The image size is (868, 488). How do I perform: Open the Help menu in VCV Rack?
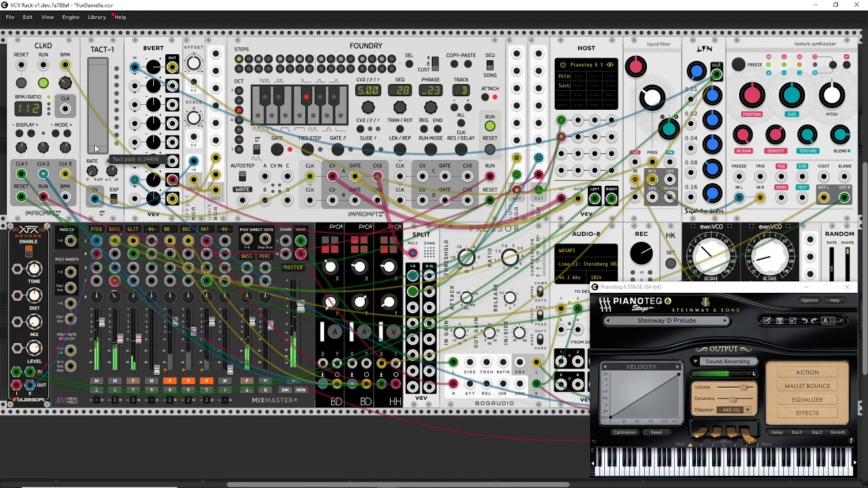click(120, 17)
